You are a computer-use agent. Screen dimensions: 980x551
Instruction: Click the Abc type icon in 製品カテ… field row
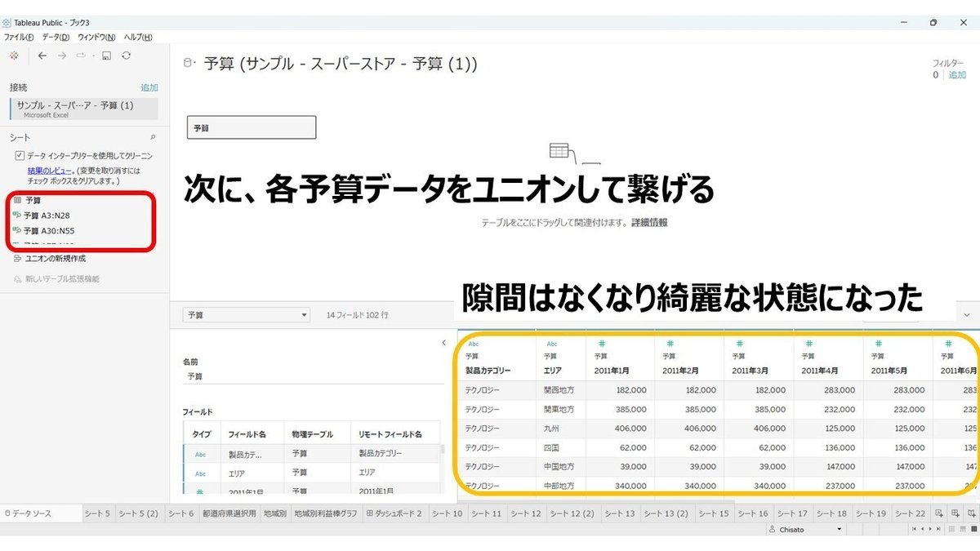coord(200,454)
